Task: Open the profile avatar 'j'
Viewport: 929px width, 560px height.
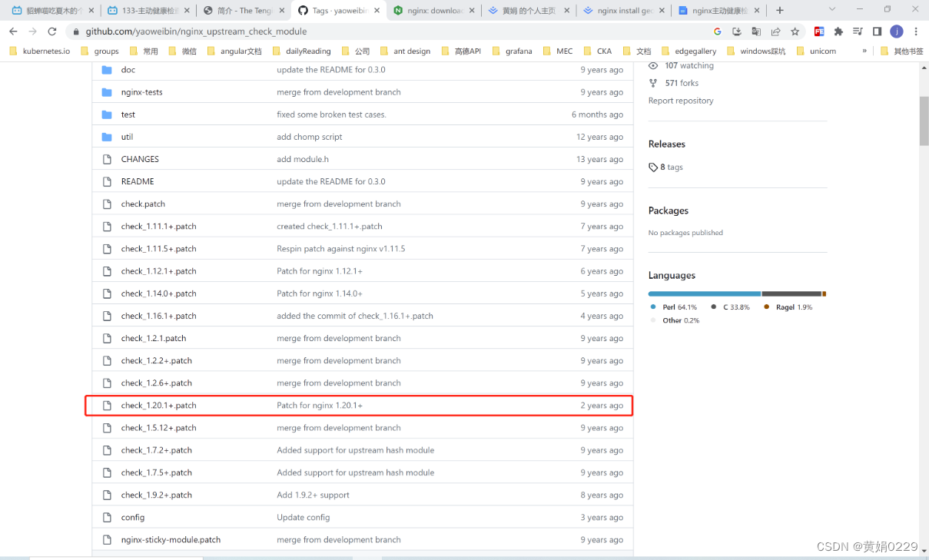Action: tap(897, 31)
